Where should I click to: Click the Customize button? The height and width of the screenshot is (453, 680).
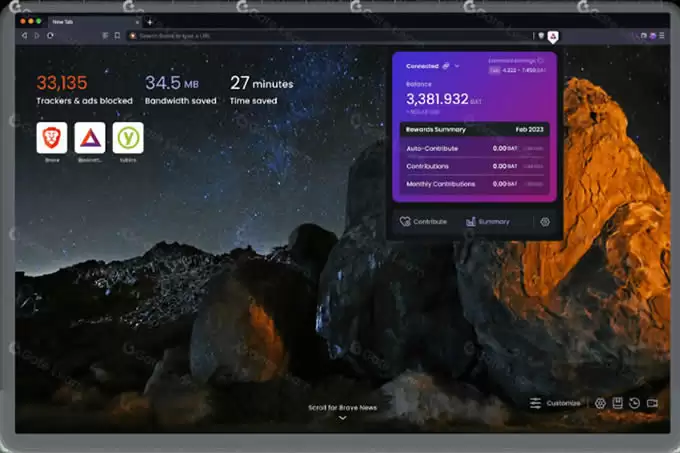click(x=555, y=403)
